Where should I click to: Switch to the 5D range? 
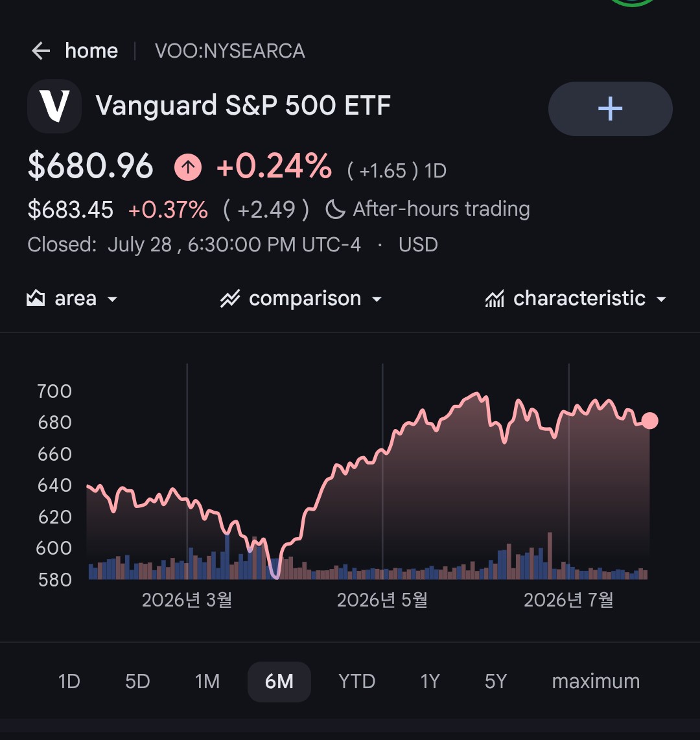tap(137, 682)
